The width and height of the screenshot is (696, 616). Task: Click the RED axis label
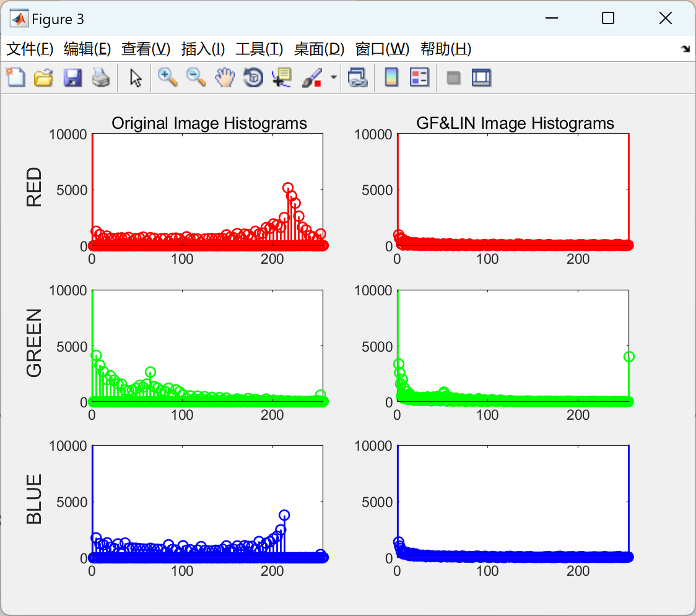click(x=34, y=187)
